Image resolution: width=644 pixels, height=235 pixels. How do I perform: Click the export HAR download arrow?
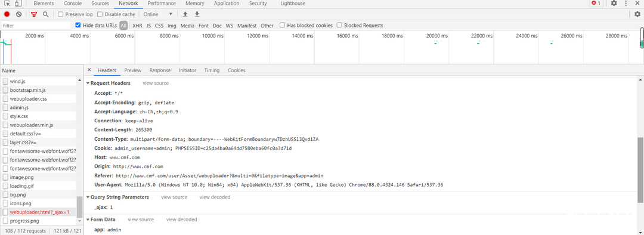click(x=197, y=14)
